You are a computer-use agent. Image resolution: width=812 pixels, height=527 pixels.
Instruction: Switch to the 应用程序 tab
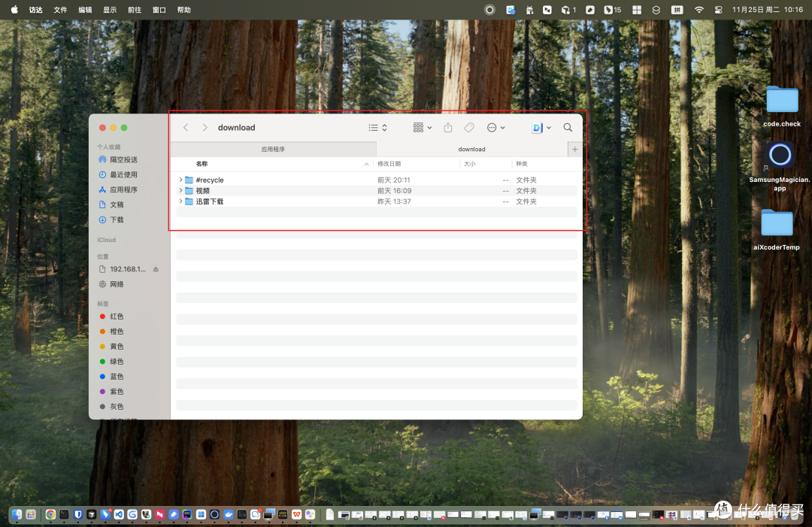point(273,149)
